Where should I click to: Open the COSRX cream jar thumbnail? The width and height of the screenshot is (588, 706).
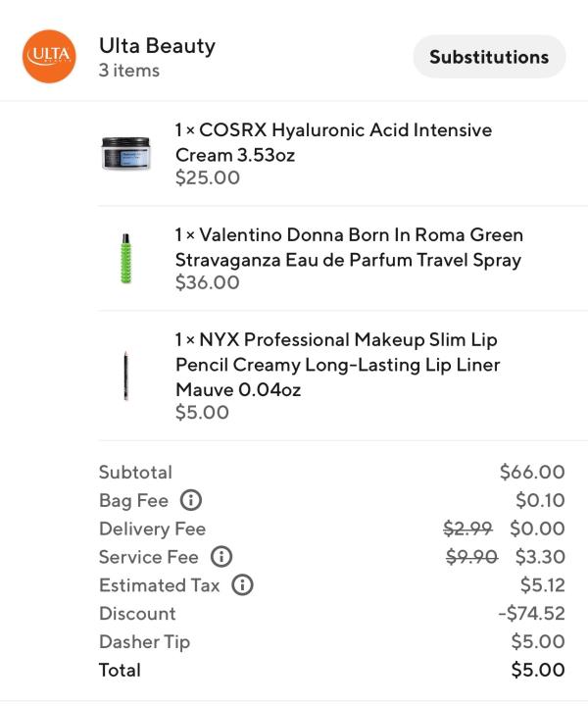[x=125, y=154]
